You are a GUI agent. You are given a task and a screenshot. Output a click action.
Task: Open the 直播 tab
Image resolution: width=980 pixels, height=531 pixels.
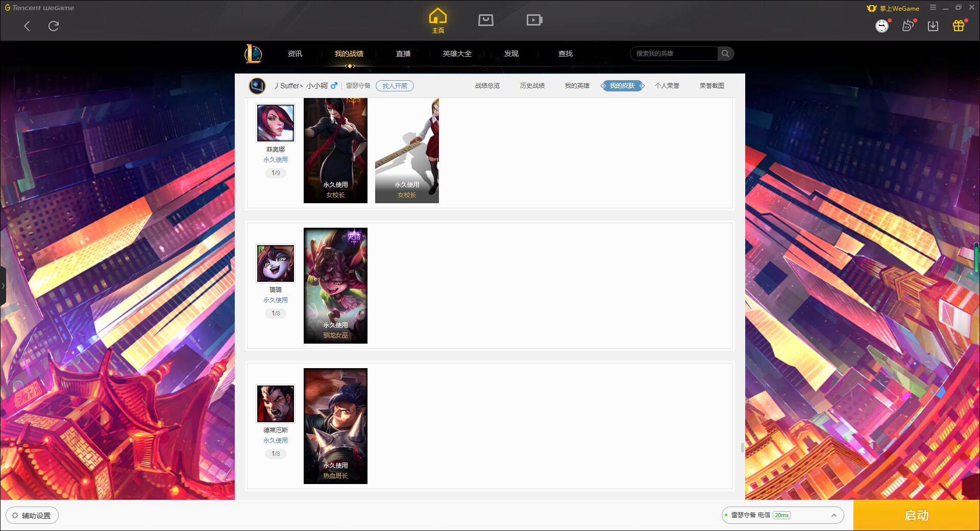click(403, 54)
